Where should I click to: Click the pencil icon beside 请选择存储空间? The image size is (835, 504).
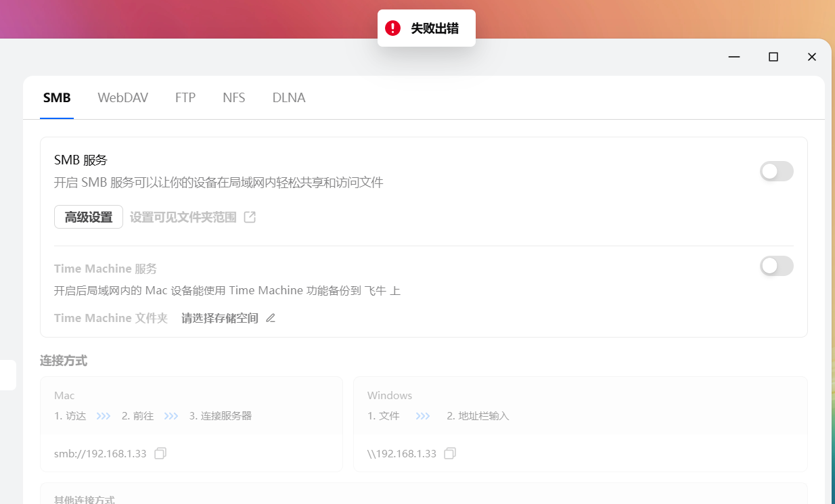pos(271,318)
